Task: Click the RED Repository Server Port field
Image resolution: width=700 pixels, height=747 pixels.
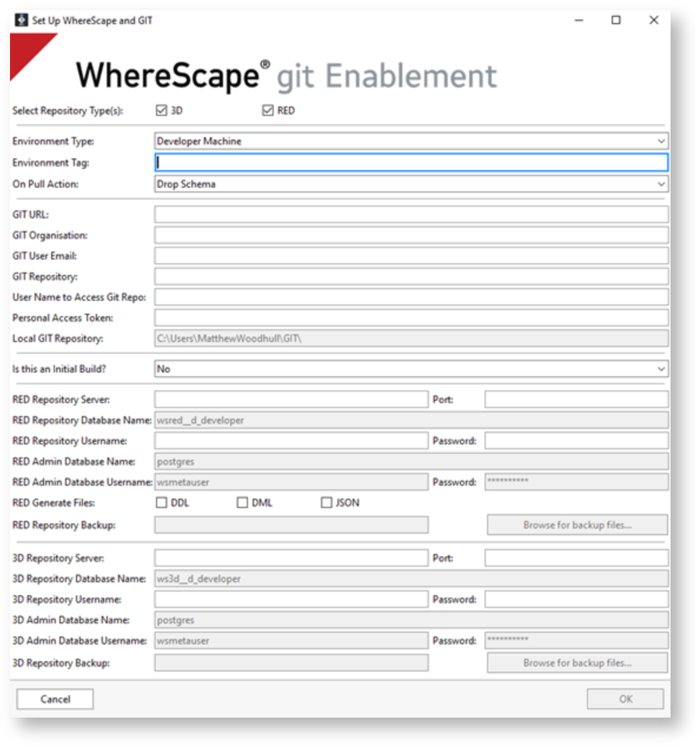Action: click(x=576, y=400)
